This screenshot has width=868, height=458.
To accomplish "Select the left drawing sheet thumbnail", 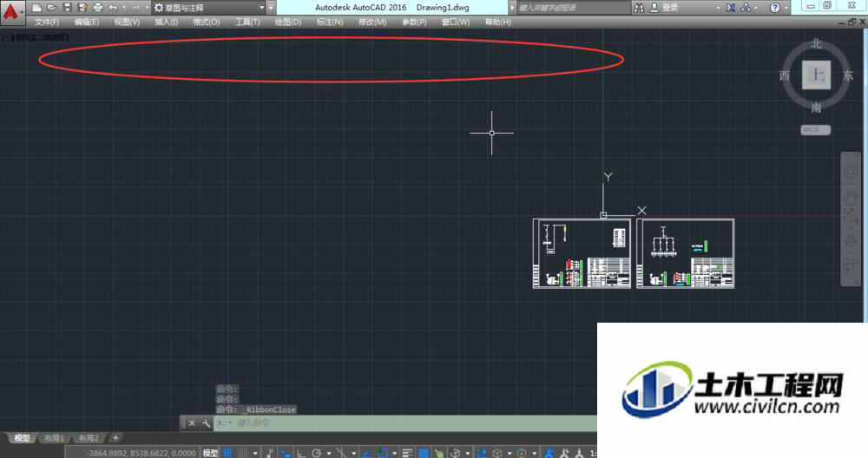I will click(582, 253).
